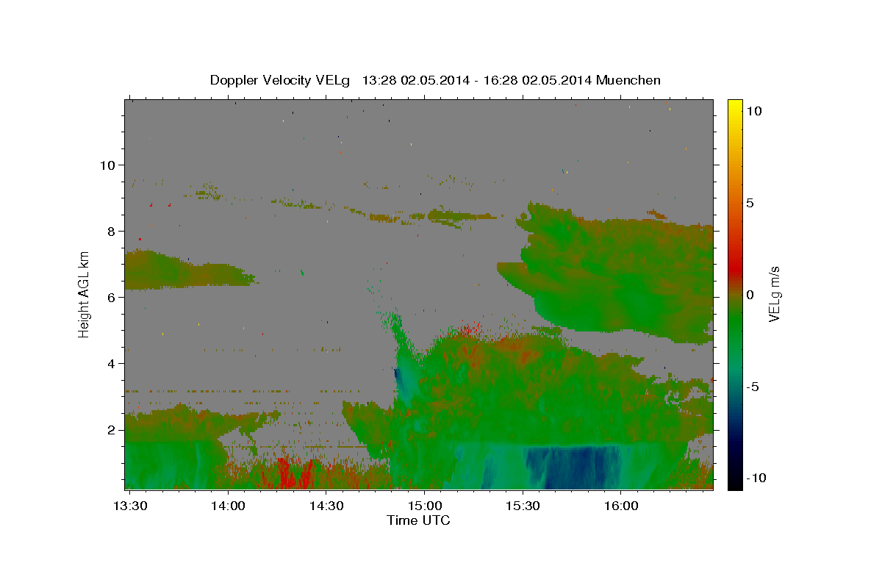Screen dimensions: 882x588
Task: Click the height axis label 6
Action: 110,297
